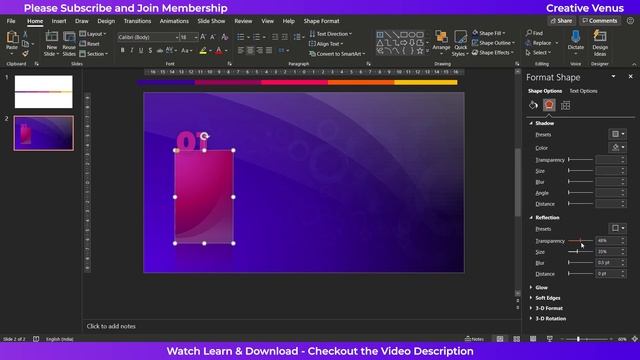This screenshot has width=640, height=360.
Task: Expand the 3-D Rotation section
Action: 531,318
